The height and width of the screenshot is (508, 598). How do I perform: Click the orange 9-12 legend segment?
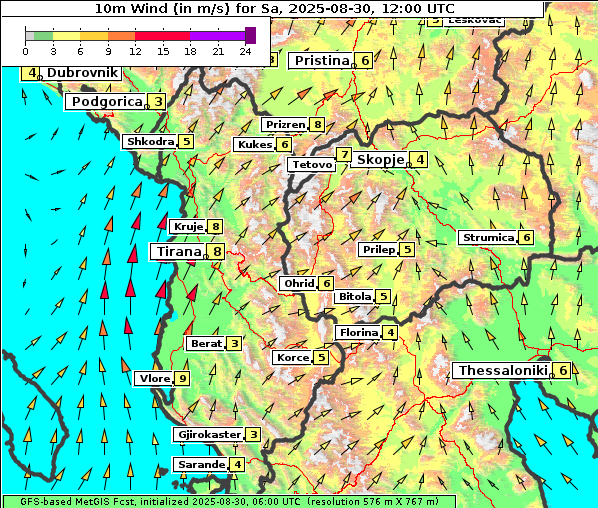122,36
